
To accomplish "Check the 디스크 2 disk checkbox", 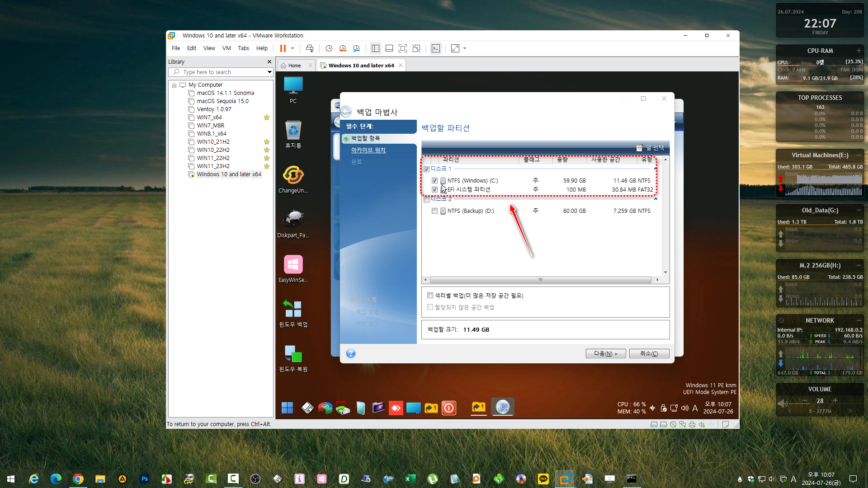I will click(426, 199).
